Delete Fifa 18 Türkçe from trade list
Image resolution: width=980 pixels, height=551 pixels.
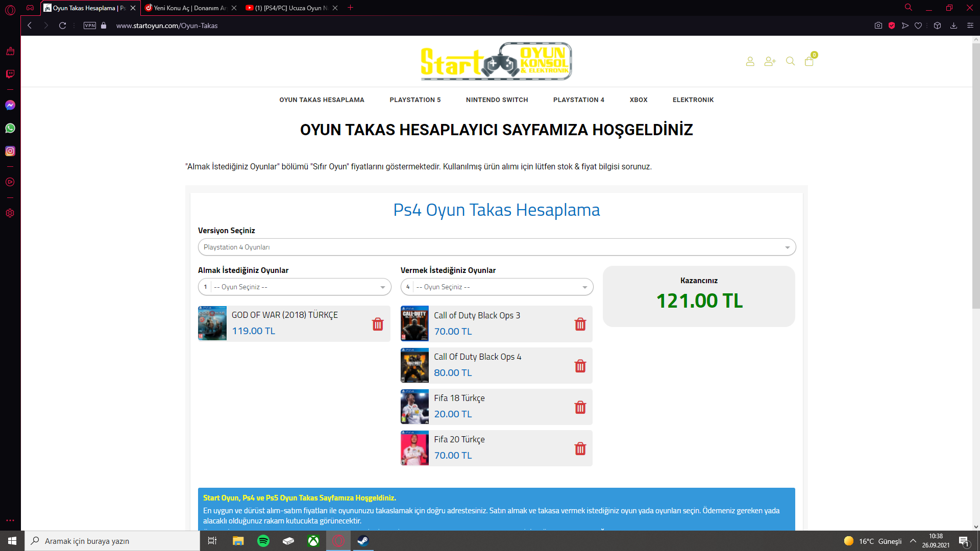[580, 407]
